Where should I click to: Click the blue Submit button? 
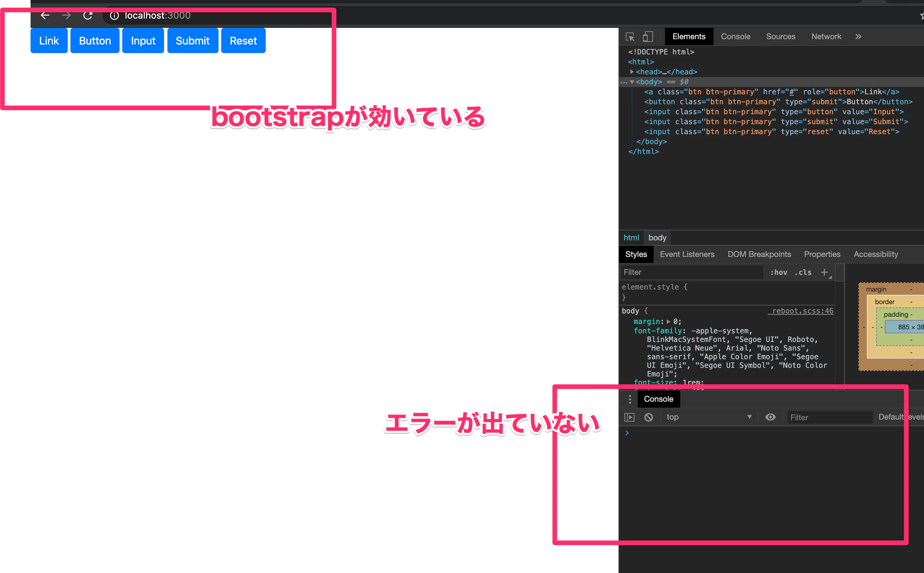193,41
